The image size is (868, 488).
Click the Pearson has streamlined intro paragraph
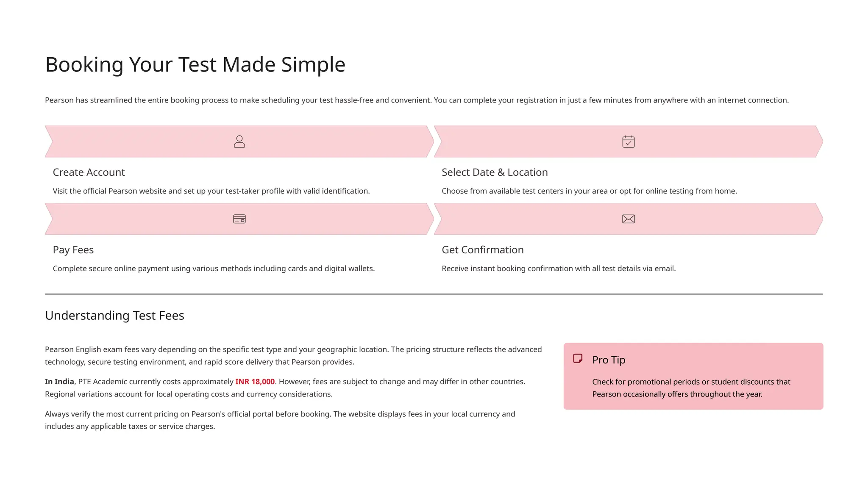point(417,100)
